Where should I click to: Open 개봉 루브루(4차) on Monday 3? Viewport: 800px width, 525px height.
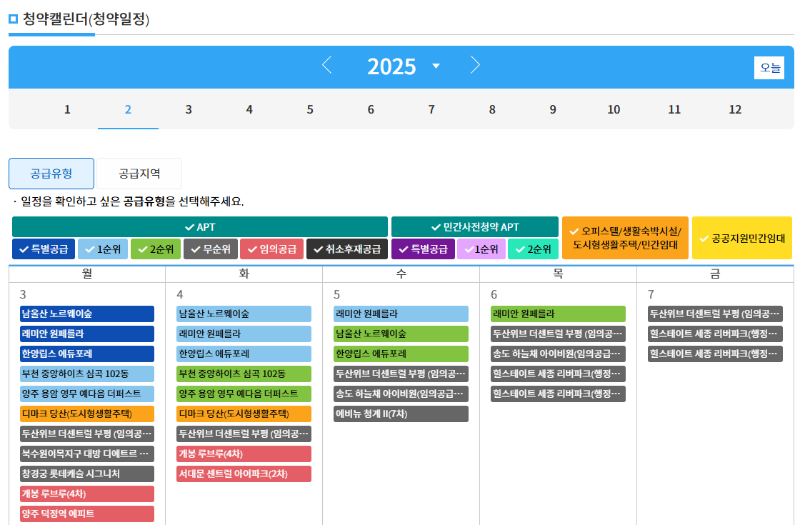coord(87,494)
